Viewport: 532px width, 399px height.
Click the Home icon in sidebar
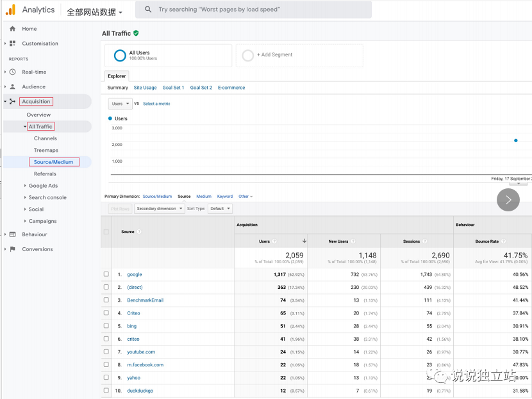13,29
